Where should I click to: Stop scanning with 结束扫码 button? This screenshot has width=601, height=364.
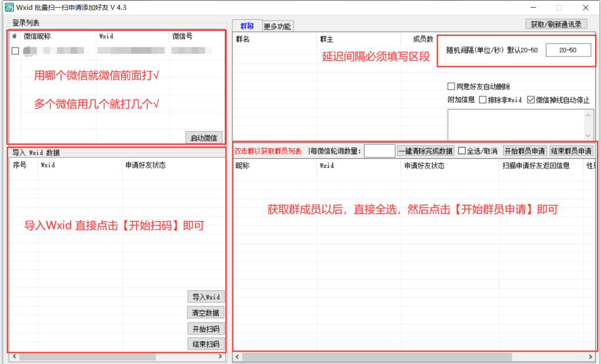tap(205, 343)
